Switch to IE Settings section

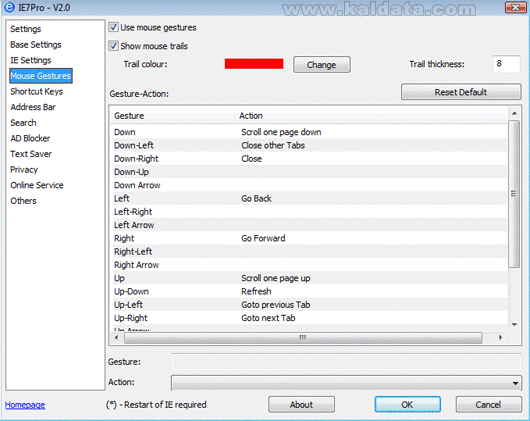pos(31,60)
